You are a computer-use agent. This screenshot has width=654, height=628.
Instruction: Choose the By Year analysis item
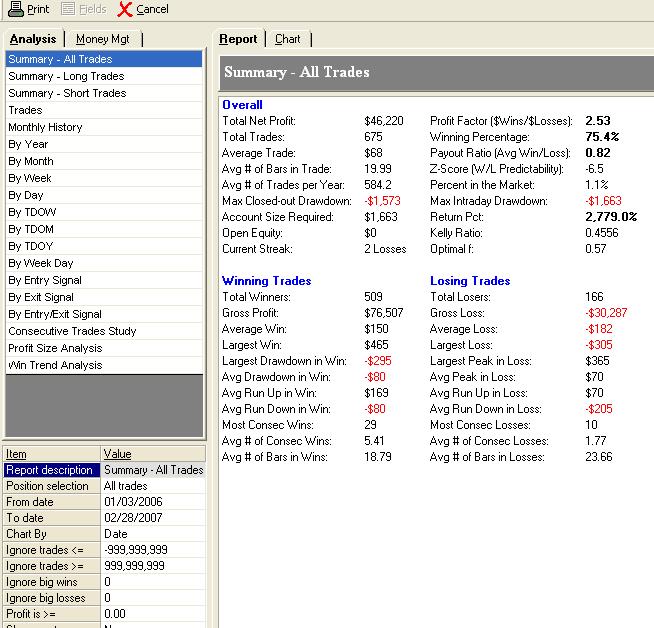coord(28,144)
